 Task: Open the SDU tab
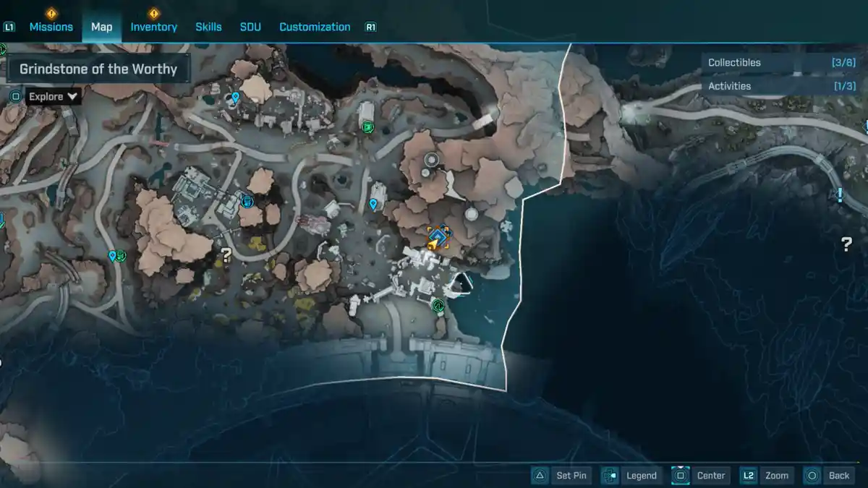tap(250, 27)
